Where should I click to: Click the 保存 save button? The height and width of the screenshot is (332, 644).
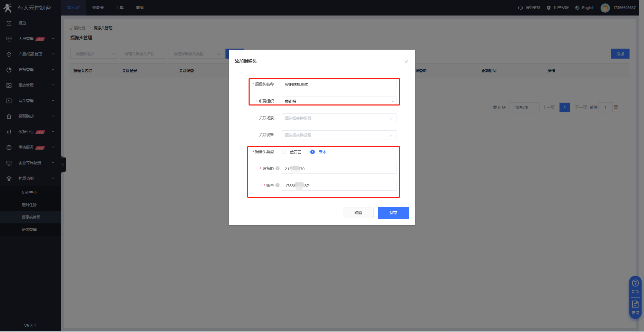(x=393, y=213)
